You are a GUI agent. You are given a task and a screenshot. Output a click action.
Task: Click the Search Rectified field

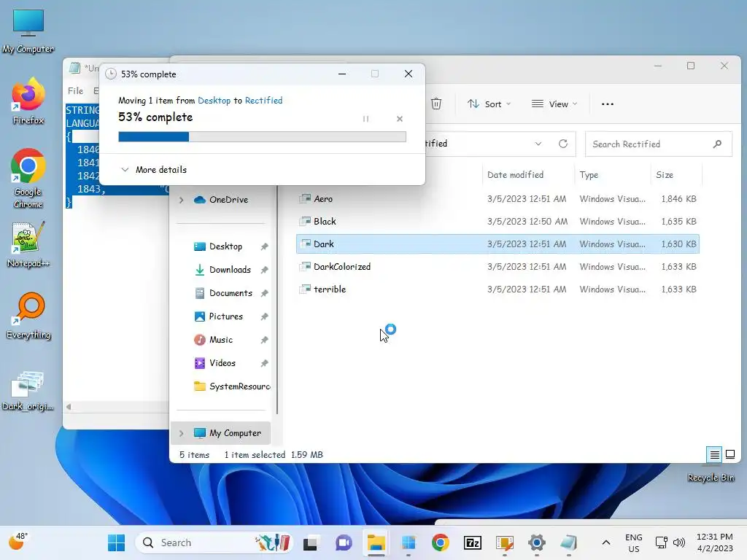click(658, 144)
